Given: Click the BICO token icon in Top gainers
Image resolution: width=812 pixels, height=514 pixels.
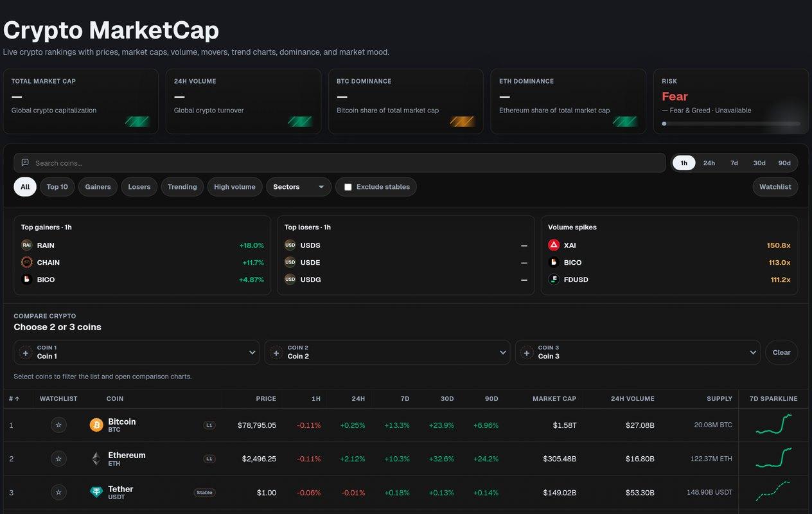Looking at the screenshot, I should (26, 279).
